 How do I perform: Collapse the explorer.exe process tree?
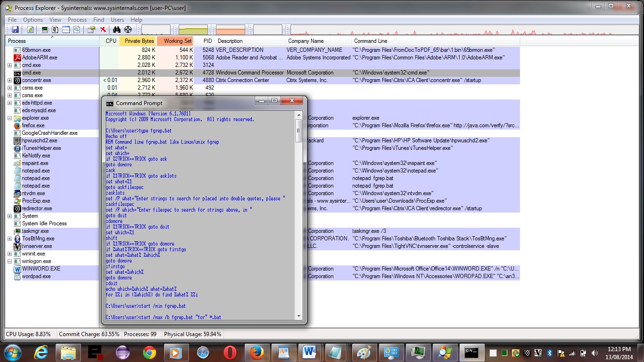pos(10,118)
